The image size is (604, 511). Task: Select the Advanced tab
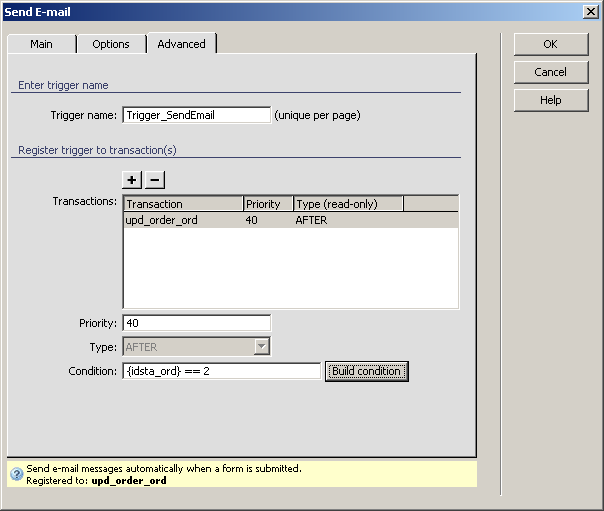(181, 44)
